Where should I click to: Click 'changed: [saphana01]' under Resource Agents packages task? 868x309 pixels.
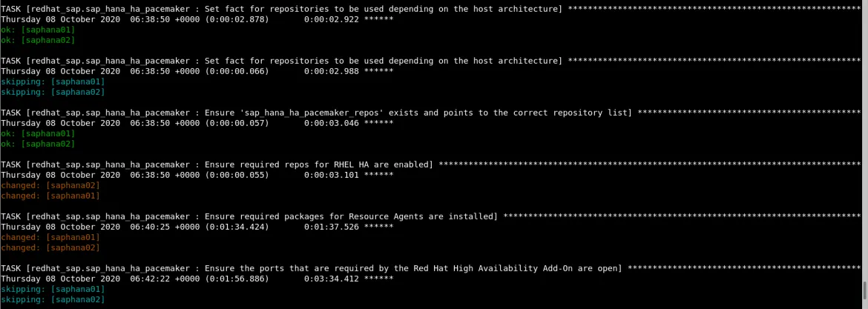(x=50, y=237)
